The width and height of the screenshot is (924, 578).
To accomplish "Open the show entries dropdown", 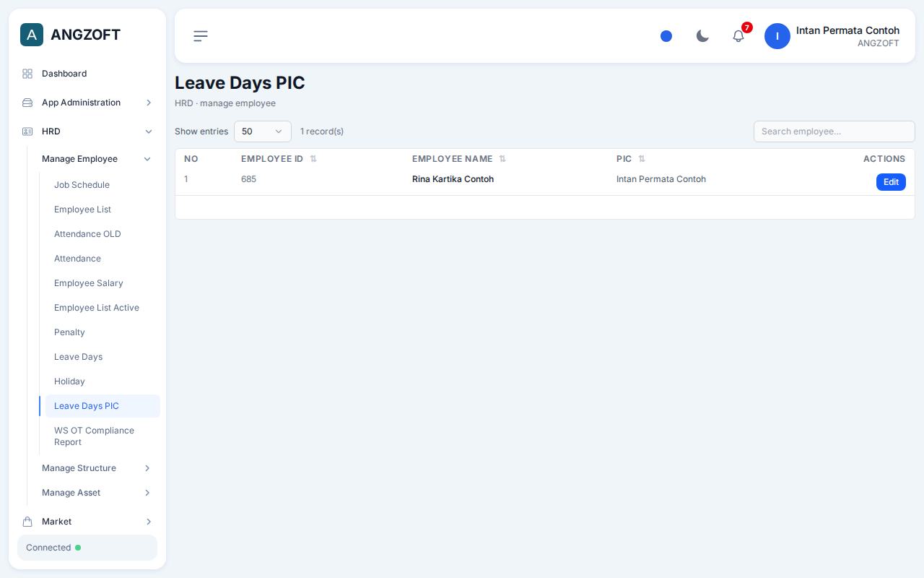I will tap(263, 131).
